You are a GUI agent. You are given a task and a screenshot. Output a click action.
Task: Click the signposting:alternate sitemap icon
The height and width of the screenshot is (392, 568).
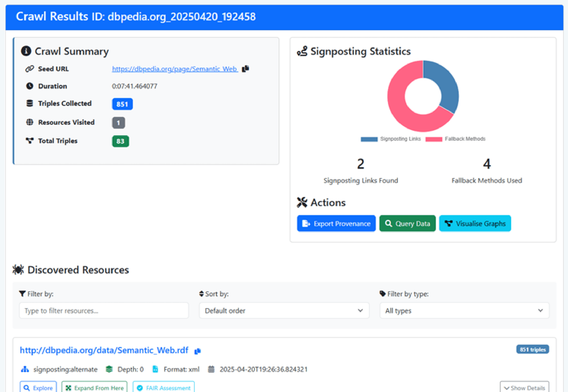tap(25, 369)
